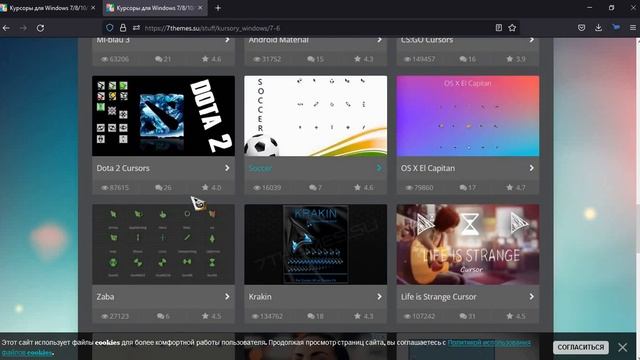Click the arrow next to Dota 2 Cursors
The height and width of the screenshot is (360, 640).
(227, 168)
